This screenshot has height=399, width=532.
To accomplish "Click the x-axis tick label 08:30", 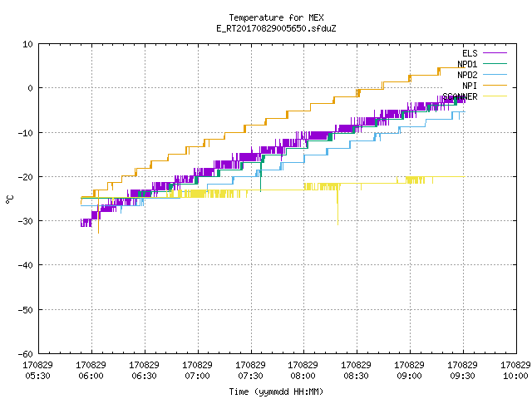I will click(x=356, y=376).
